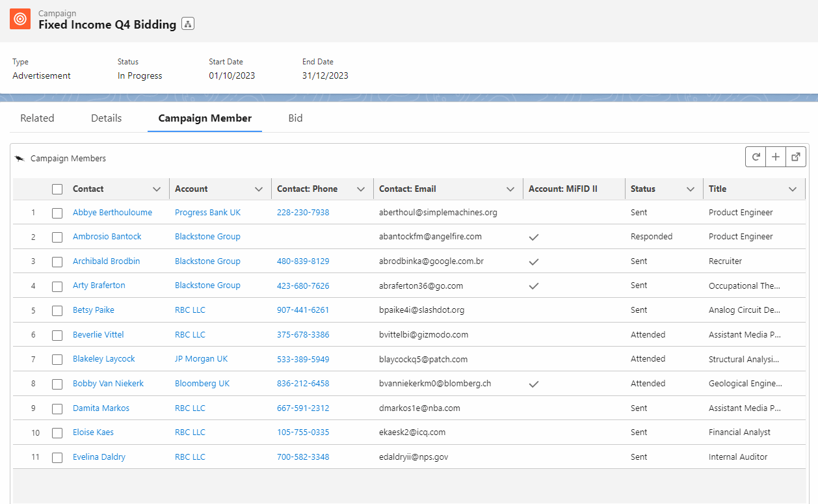Tick the checkbox for Eloise Kaes
This screenshot has height=504, width=818.
[57, 433]
